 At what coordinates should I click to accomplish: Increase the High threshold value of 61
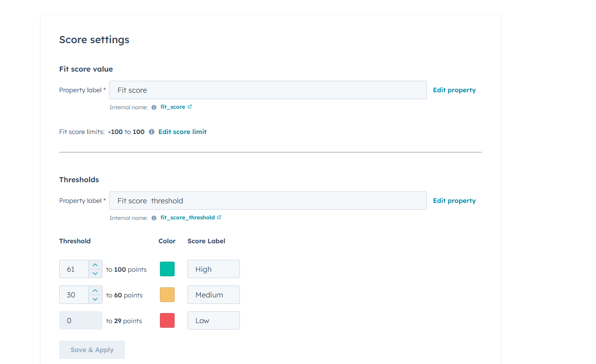pos(95,265)
